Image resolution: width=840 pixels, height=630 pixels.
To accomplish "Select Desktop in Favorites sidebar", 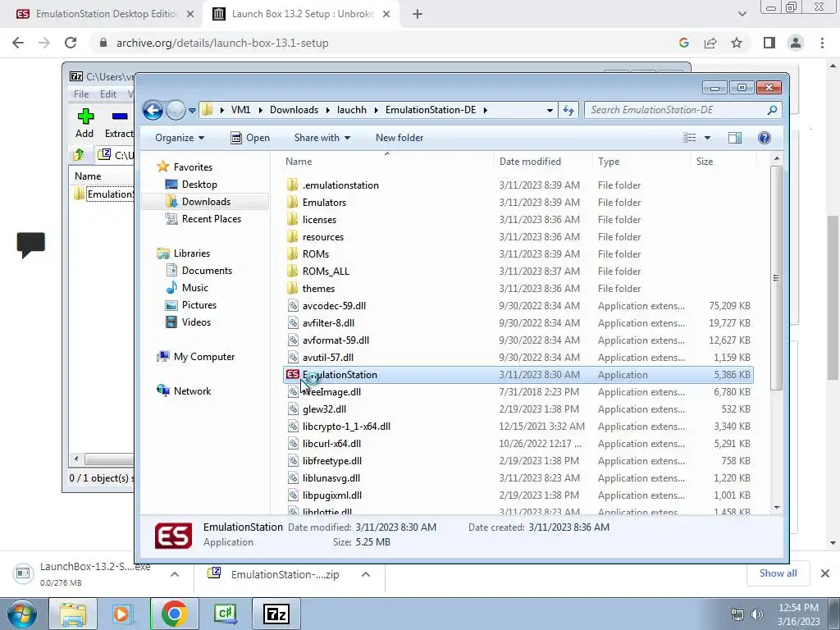I will click(199, 185).
